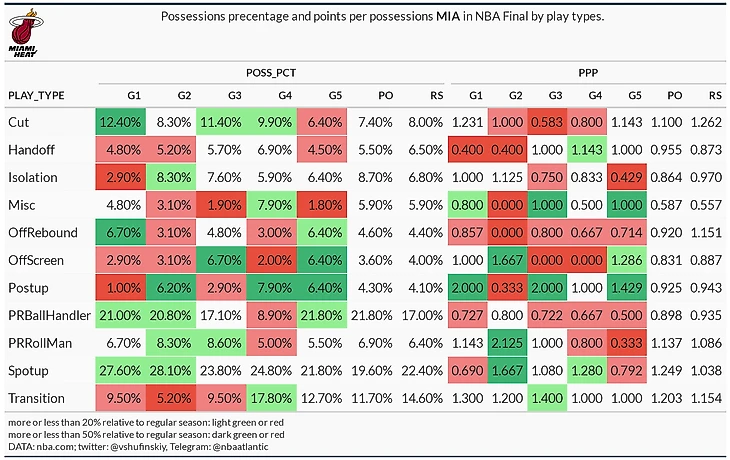Click the Misc G5 1.80% cell
730x460 pixels.
pos(322,205)
